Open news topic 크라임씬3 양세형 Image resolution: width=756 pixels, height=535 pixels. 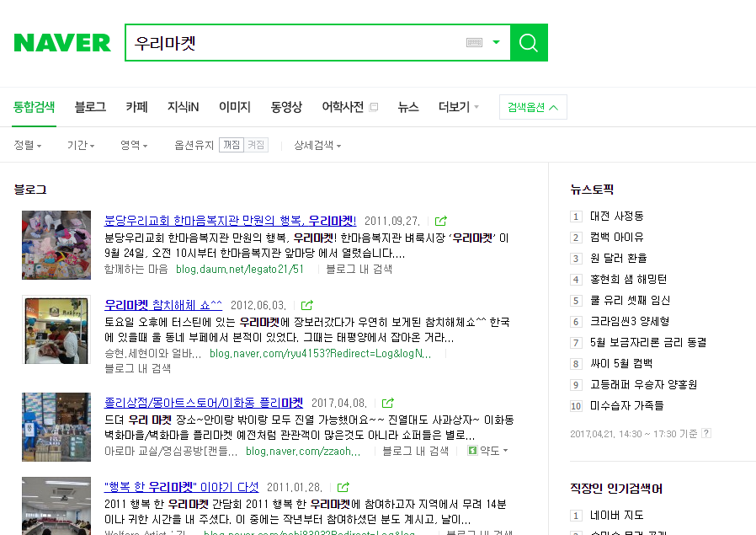(x=630, y=321)
